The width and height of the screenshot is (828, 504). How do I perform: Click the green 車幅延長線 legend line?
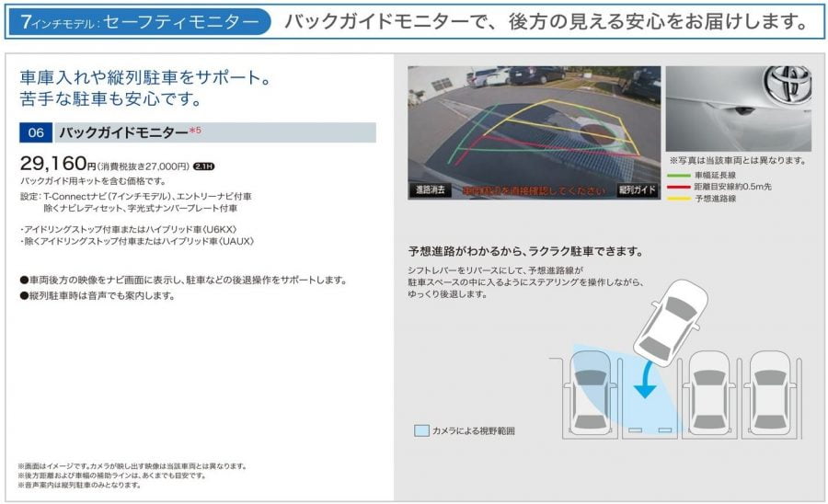(x=679, y=174)
